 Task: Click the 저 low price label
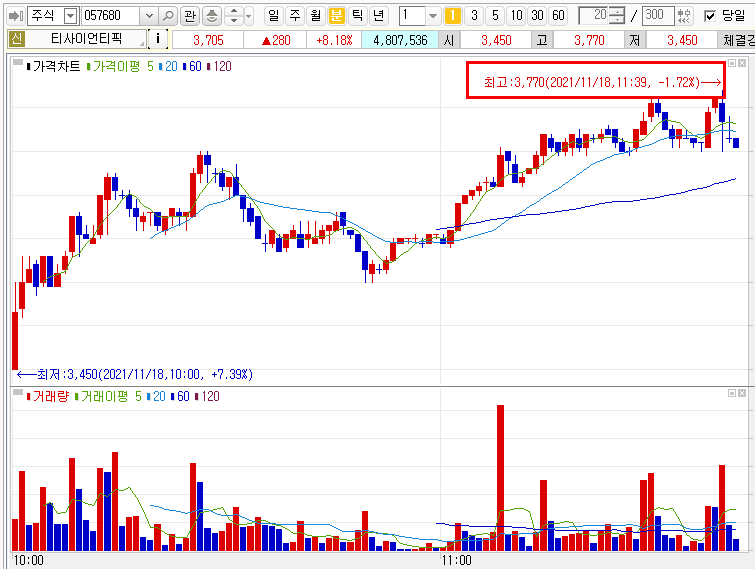[x=635, y=39]
